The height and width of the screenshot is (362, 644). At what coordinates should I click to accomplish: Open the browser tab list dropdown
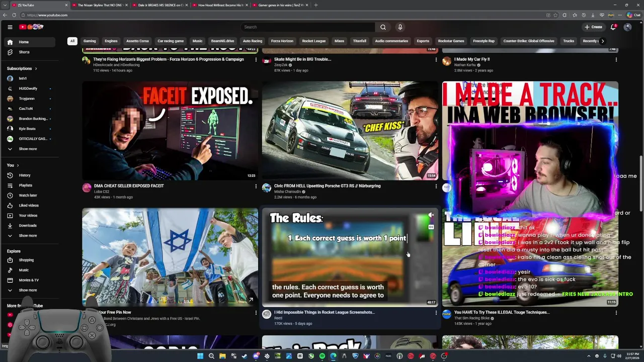tap(5, 5)
